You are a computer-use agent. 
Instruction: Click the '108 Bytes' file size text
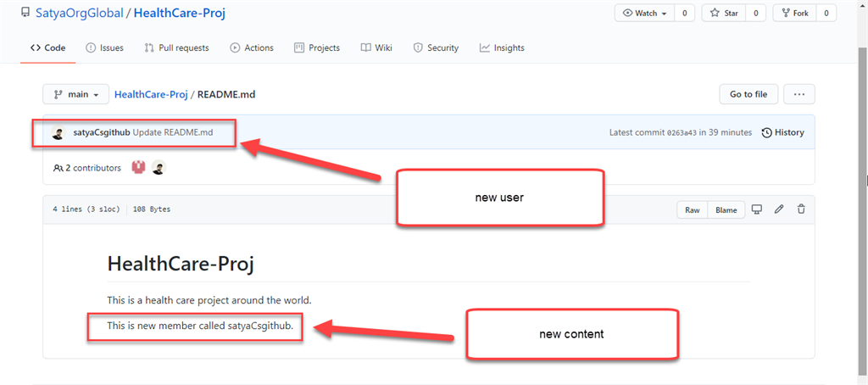click(152, 210)
